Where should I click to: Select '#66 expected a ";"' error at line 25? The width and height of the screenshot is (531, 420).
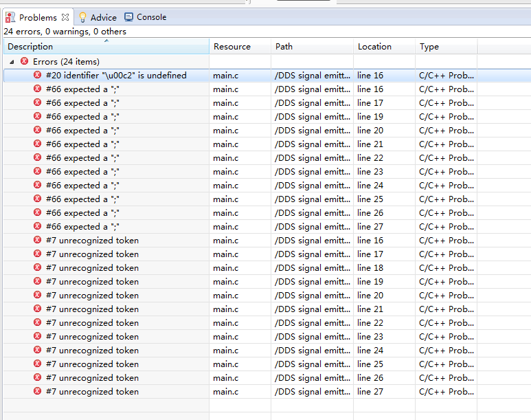pos(82,199)
